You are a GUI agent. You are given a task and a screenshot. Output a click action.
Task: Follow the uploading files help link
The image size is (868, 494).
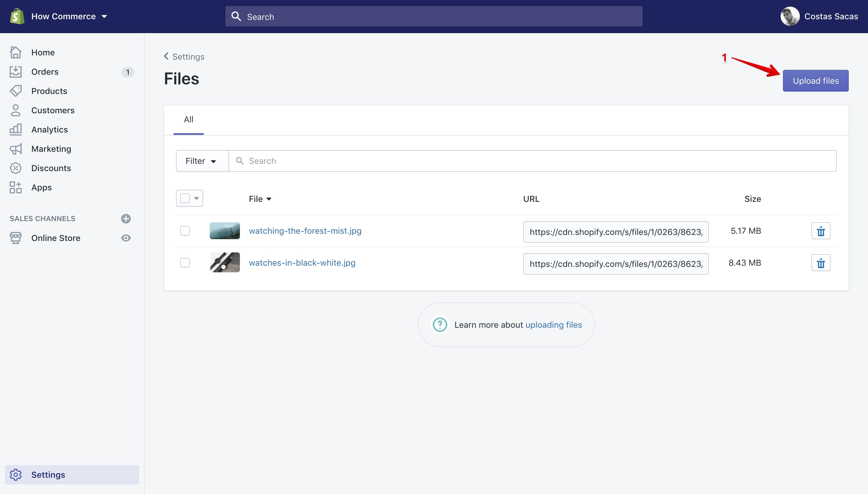point(554,325)
